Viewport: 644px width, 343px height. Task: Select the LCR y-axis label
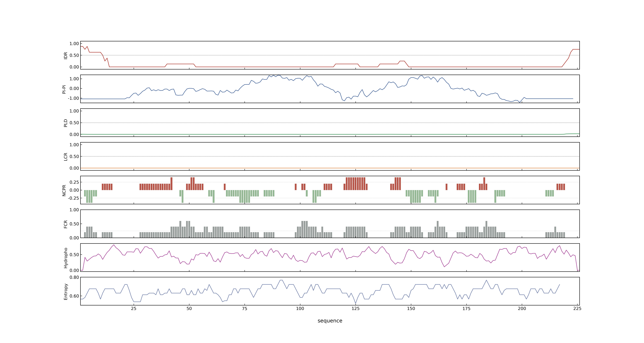tap(66, 157)
